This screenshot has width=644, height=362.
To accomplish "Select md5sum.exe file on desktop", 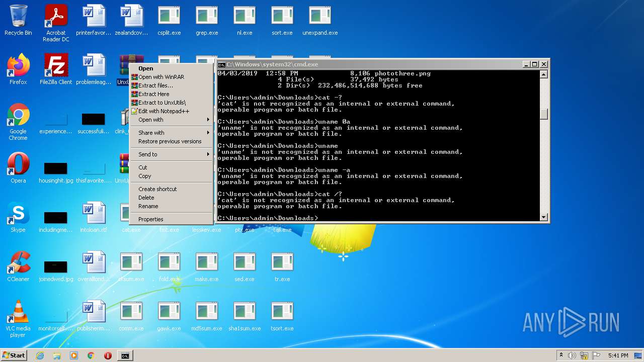I will [207, 316].
